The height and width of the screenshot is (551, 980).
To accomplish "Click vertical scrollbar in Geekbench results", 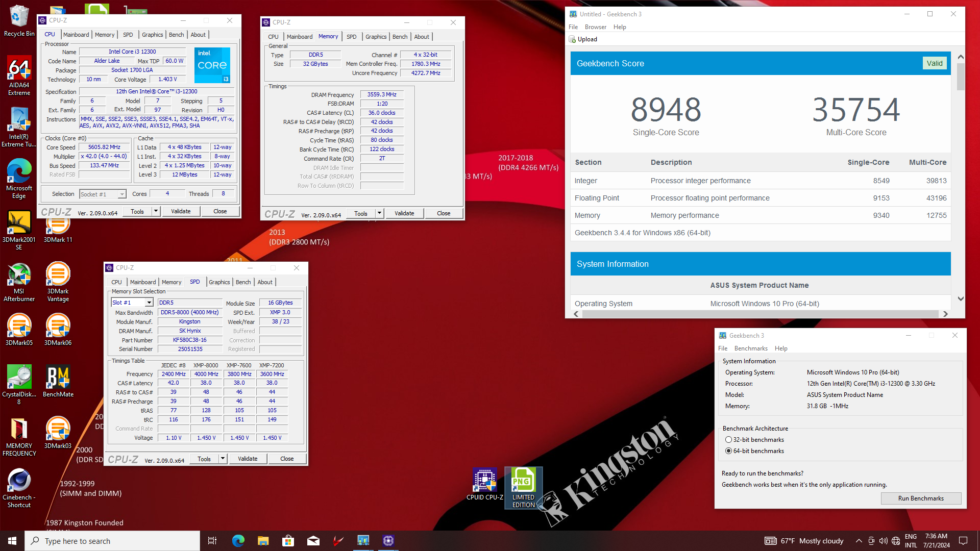I will (961, 77).
